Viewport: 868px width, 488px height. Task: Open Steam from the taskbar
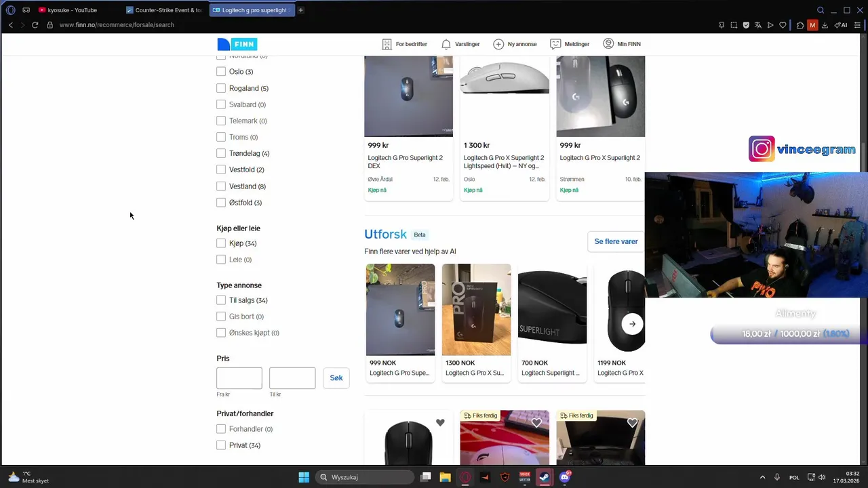tap(544, 477)
